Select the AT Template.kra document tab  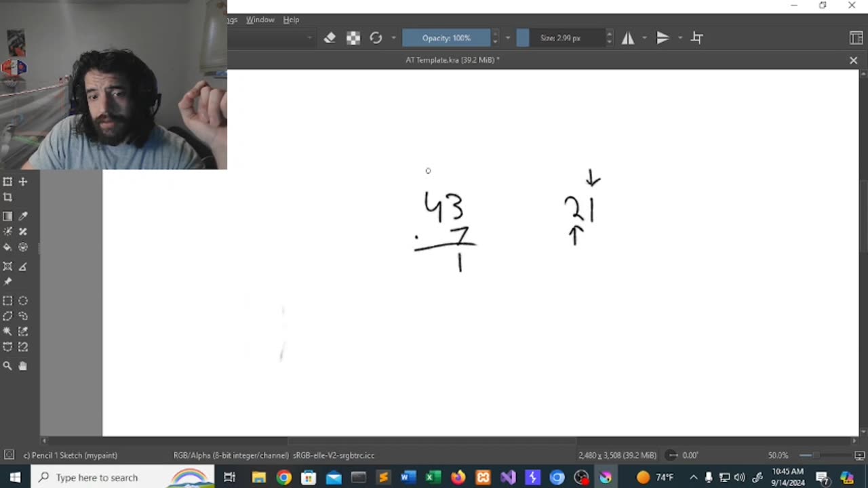(x=452, y=60)
